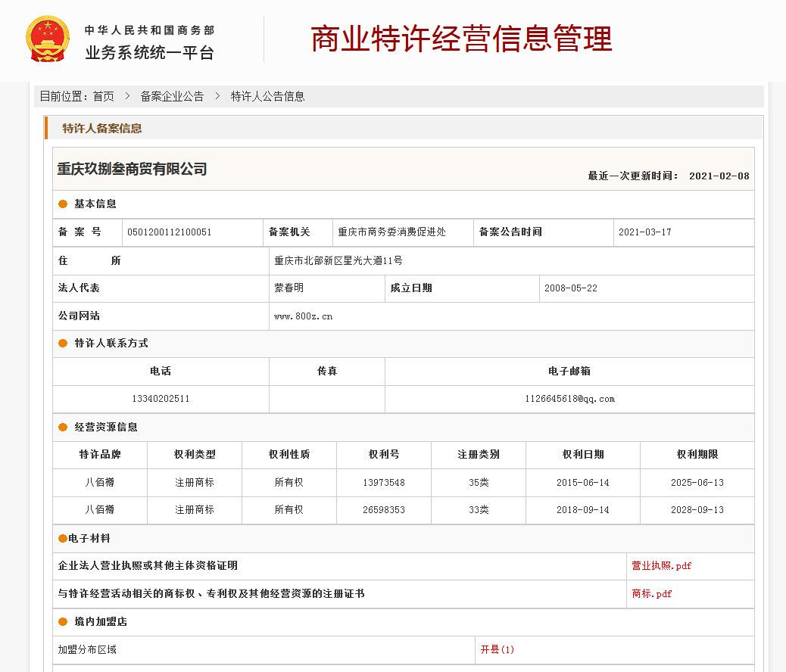Click rights date 2018-09-14
The width and height of the screenshot is (786, 672).
click(583, 510)
